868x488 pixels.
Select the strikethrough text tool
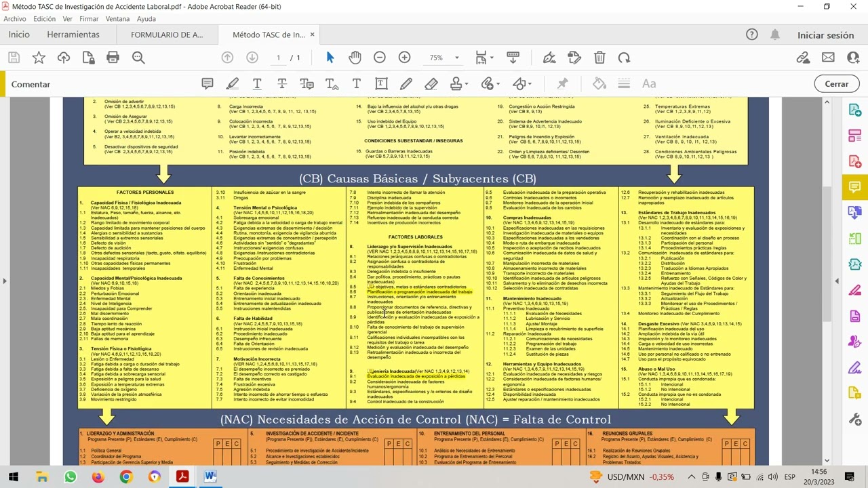pos(282,84)
